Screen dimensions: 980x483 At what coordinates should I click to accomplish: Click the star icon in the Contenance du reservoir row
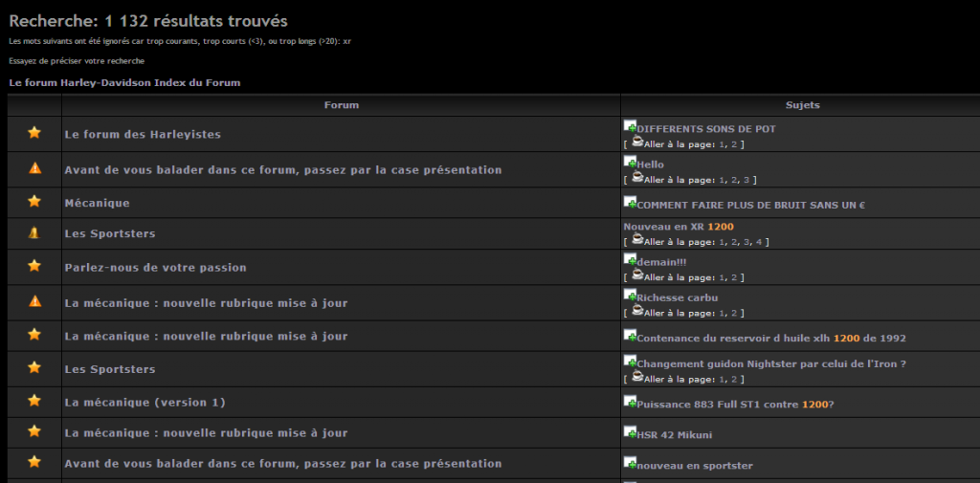[34, 335]
